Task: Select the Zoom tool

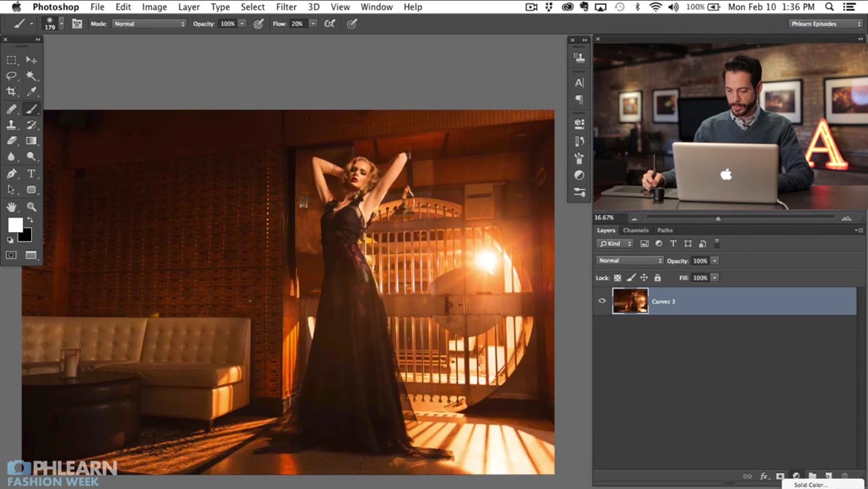Action: [x=31, y=207]
